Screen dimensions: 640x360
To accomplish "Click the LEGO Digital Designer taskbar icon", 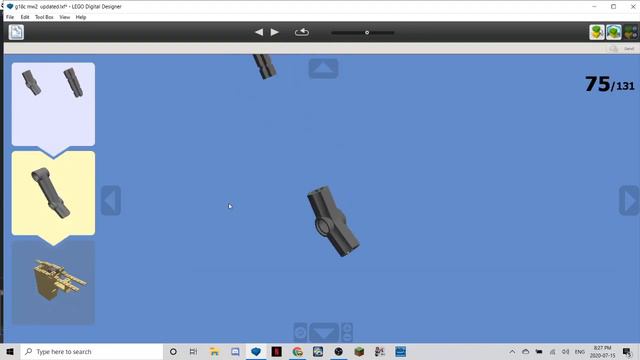I will click(x=256, y=351).
